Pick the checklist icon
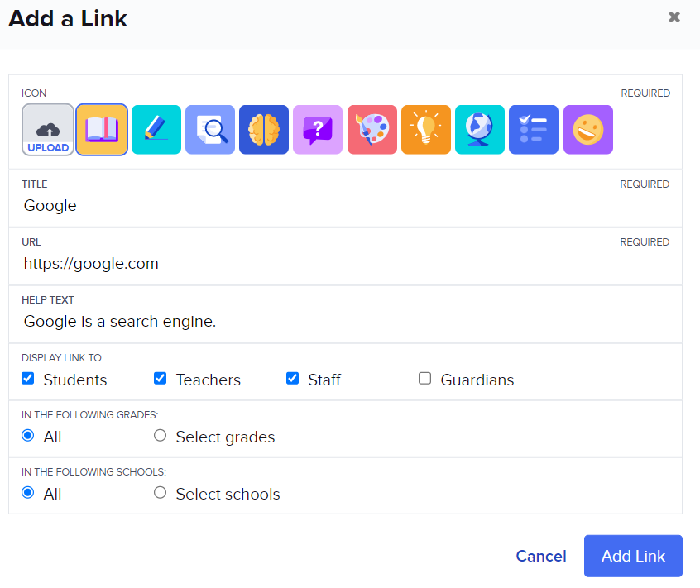This screenshot has height=588, width=700. [534, 130]
